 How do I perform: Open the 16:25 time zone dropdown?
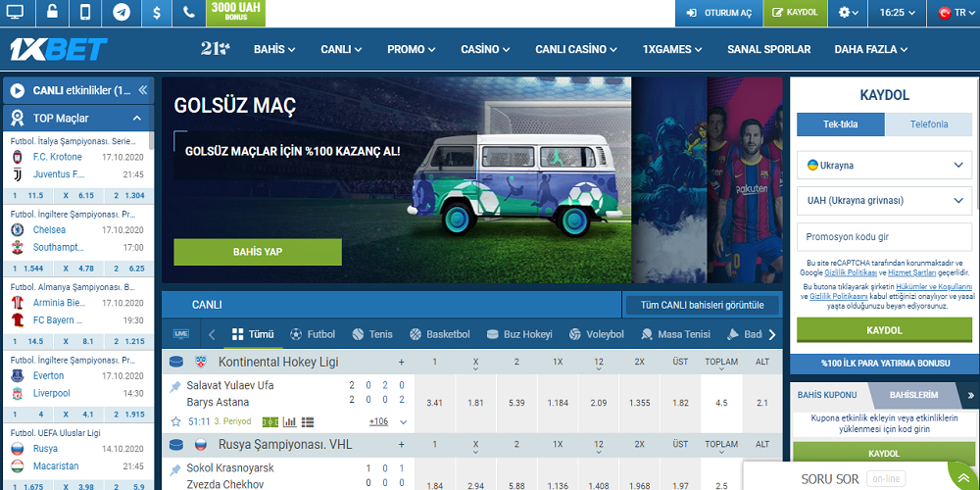click(x=897, y=13)
